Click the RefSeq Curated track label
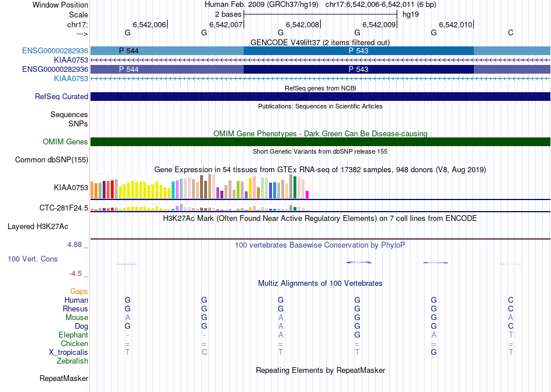551x392 pixels. pos(61,97)
